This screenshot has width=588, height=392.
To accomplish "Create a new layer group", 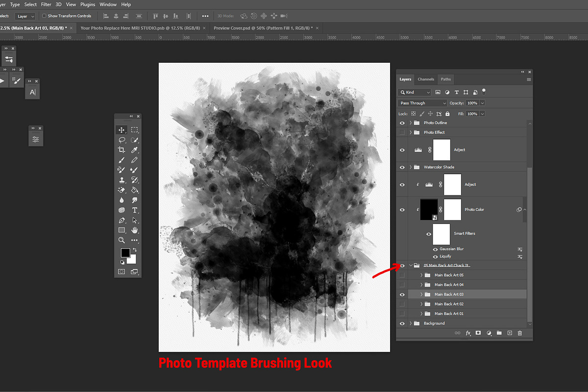I will coord(499,333).
